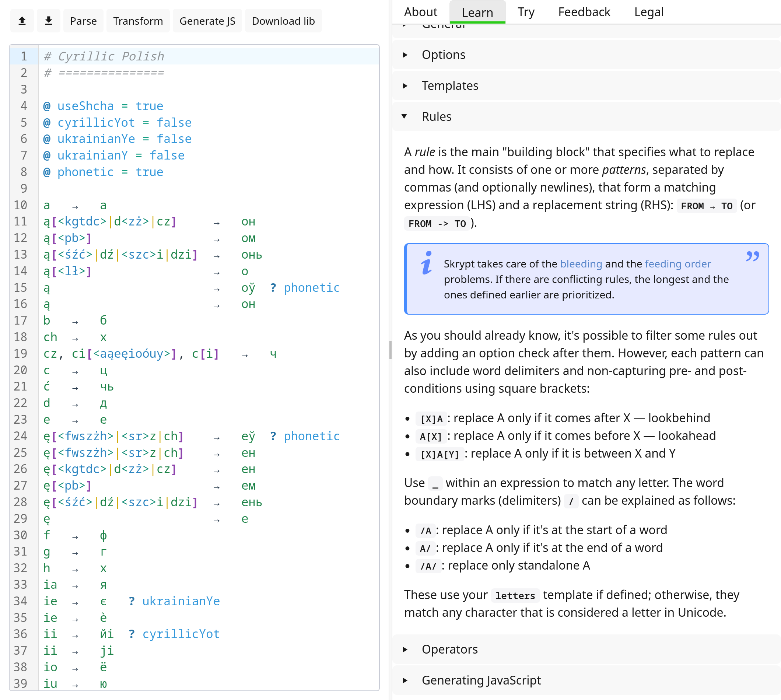This screenshot has width=781, height=700.
Task: Open the Try tab
Action: 526,12
